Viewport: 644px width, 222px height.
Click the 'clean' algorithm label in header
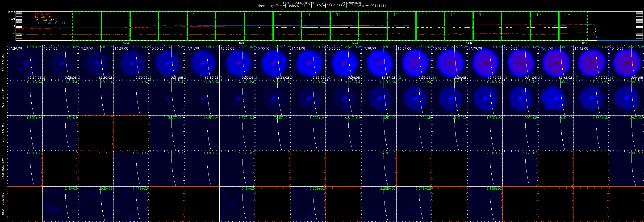(x=262, y=6)
